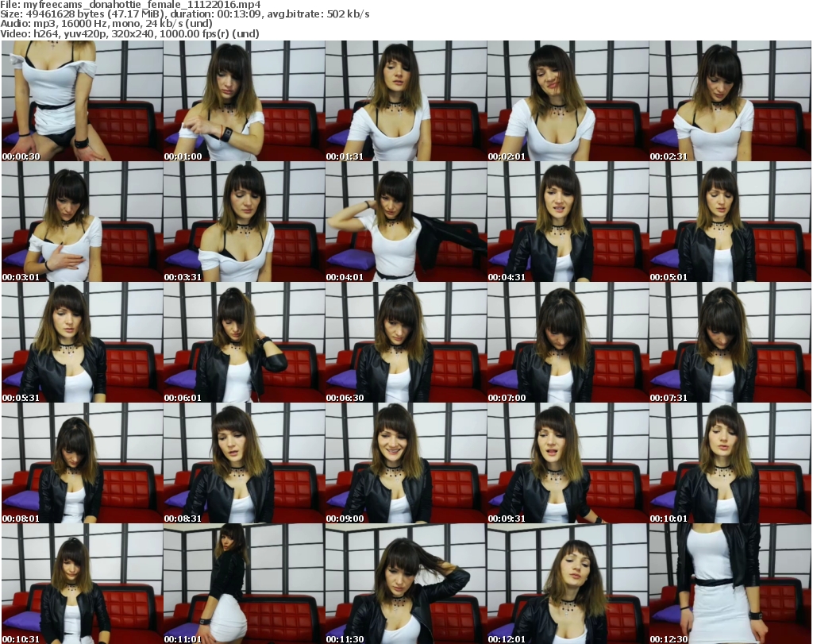Open the frame stamped 00:03:01
The image size is (813, 644).
pyautogui.click(x=83, y=222)
